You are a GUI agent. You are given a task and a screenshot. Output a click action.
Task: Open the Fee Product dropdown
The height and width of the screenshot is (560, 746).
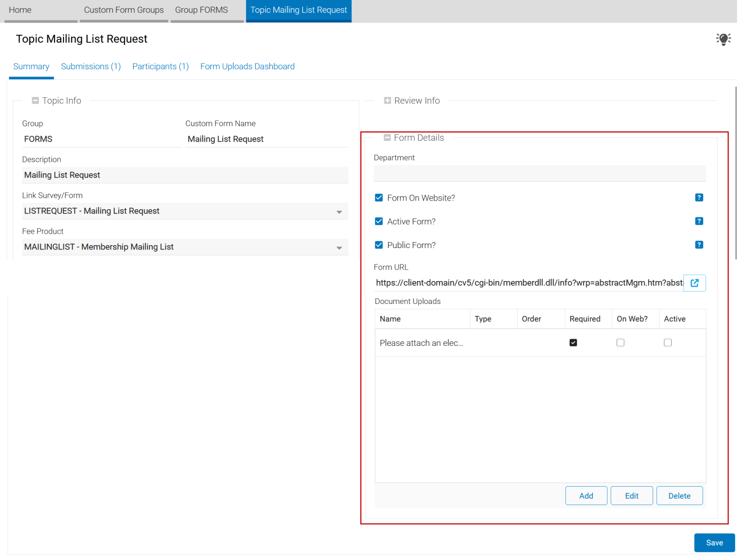(x=339, y=248)
